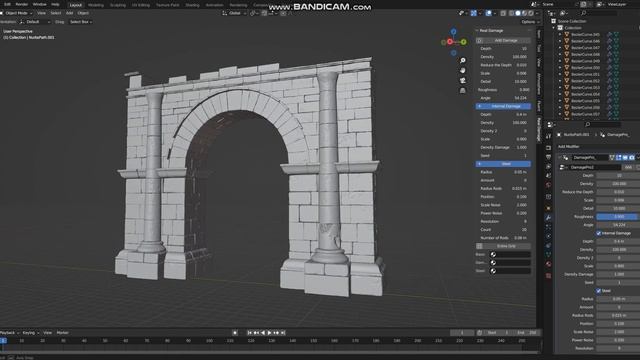Viewport: 640px width, 360px height.
Task: Toggle modifier show in viewport icon
Action: click(x=625, y=157)
